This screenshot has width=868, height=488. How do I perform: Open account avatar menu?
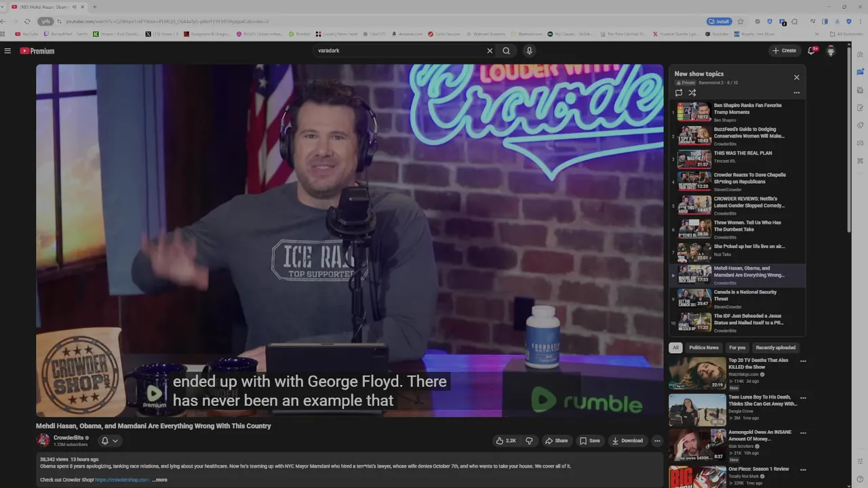(x=831, y=51)
